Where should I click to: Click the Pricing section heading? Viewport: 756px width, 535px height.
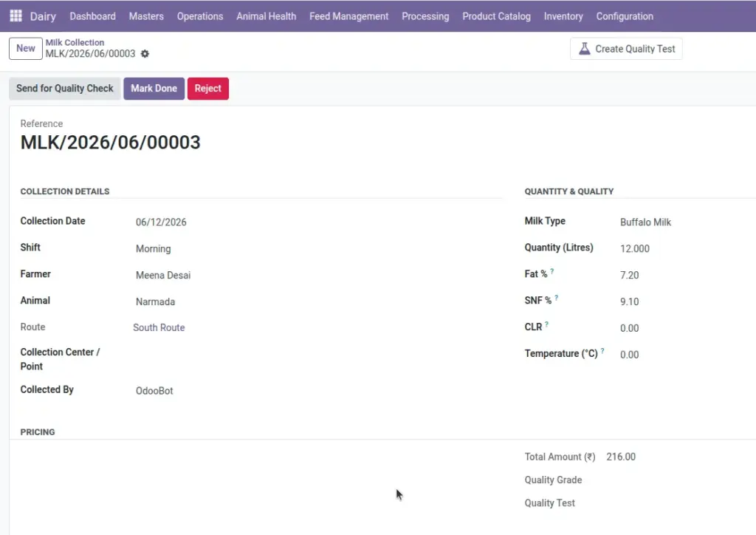click(38, 432)
